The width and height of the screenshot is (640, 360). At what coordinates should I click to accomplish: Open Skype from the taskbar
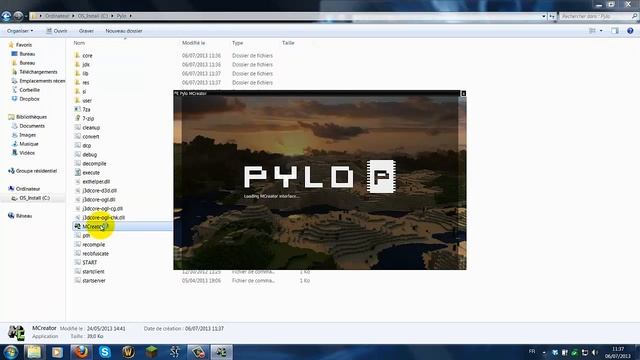[x=104, y=352]
